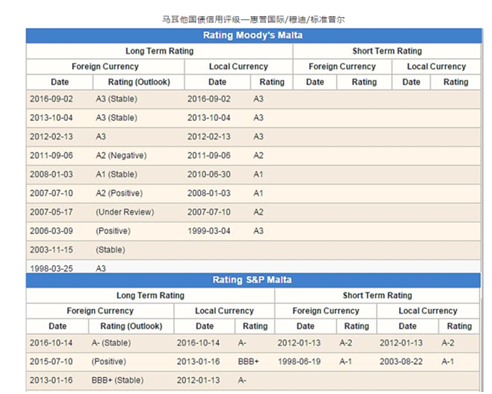This screenshot has width=492, height=394.
Task: Click the 1998-06-19 short term date
Action: point(299,362)
